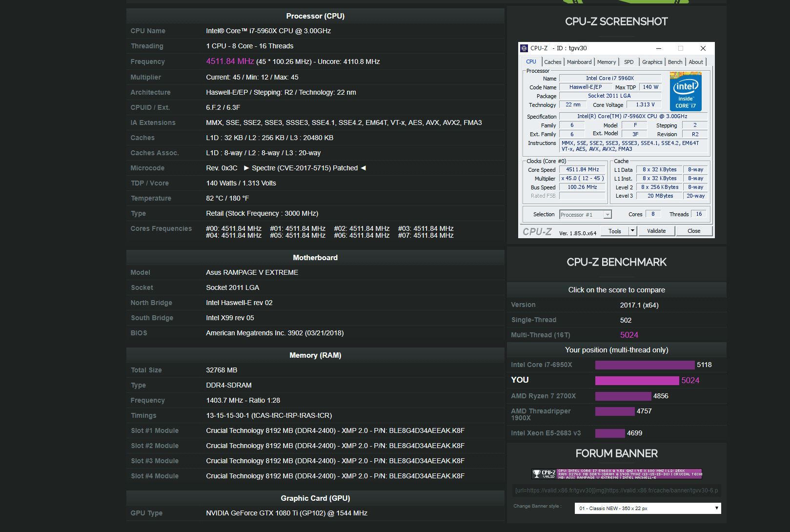
Task: Click the Intel Core i7 logo badge
Action: [x=686, y=92]
